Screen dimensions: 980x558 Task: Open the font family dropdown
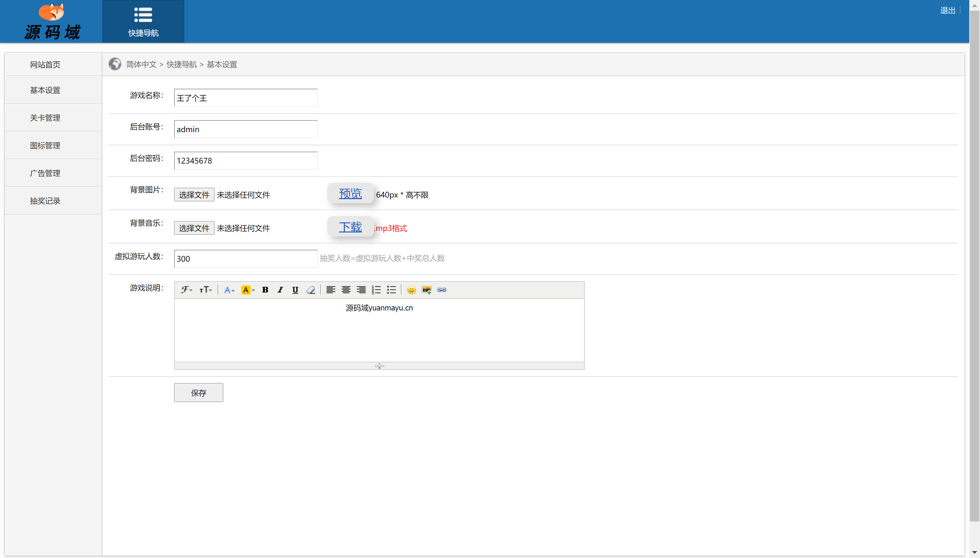[186, 290]
